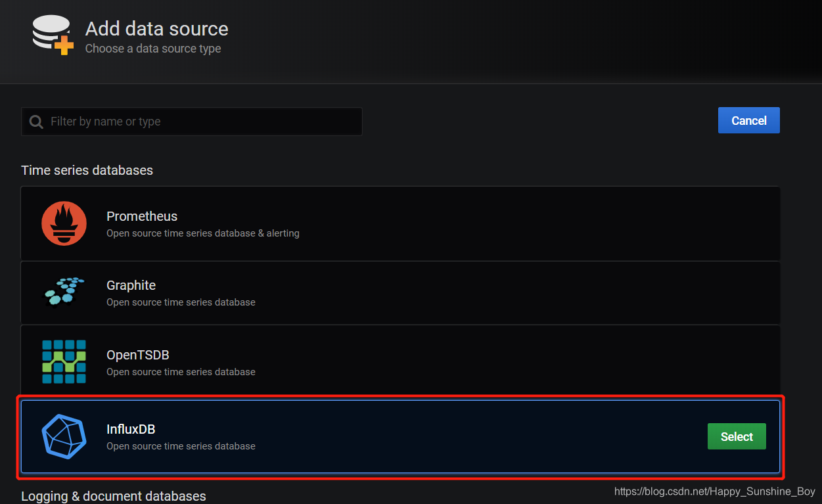Choose the InfluxDB data source title
This screenshot has width=822, height=504.
pyautogui.click(x=131, y=429)
